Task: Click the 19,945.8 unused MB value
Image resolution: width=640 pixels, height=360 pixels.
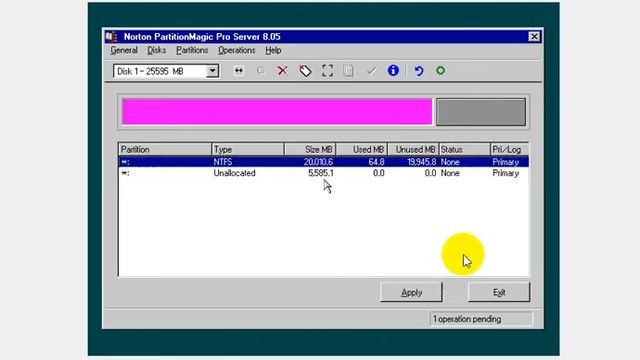Action: pyautogui.click(x=422, y=162)
